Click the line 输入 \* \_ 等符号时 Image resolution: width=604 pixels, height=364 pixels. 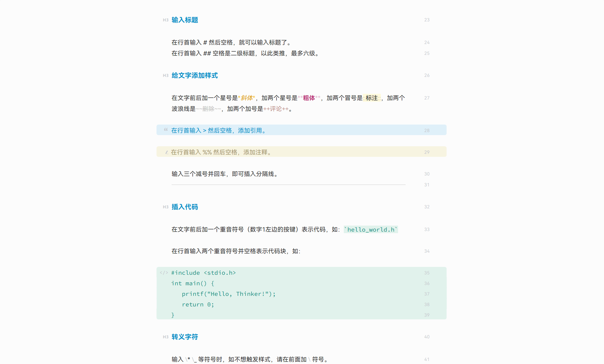[x=250, y=359]
